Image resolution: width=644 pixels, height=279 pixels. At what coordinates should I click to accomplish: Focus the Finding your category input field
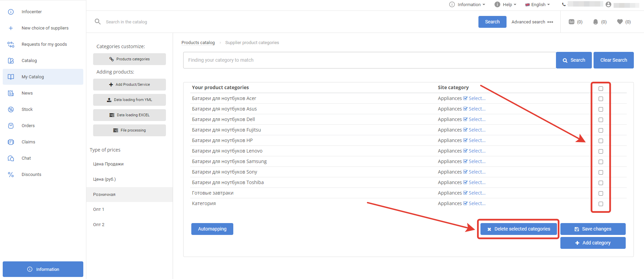tap(369, 60)
